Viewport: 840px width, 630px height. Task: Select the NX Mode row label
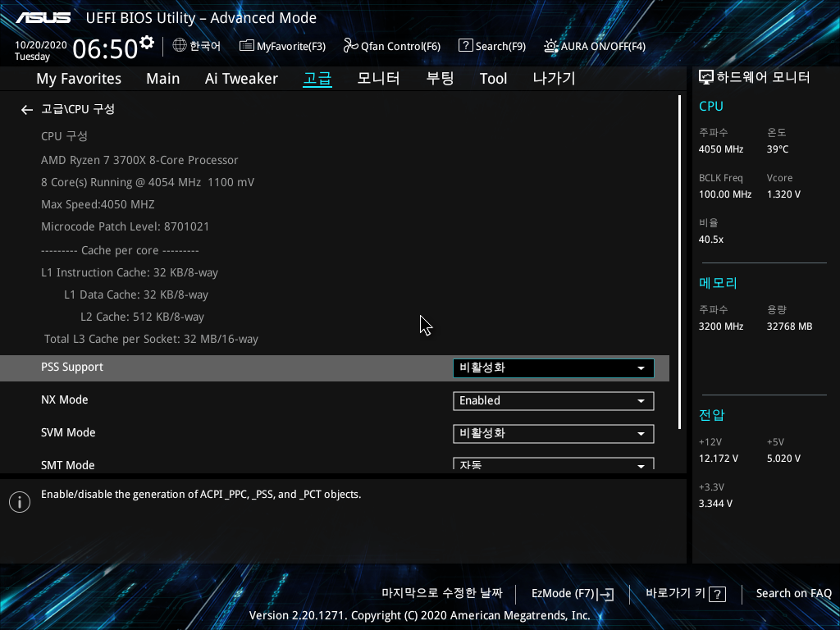64,399
